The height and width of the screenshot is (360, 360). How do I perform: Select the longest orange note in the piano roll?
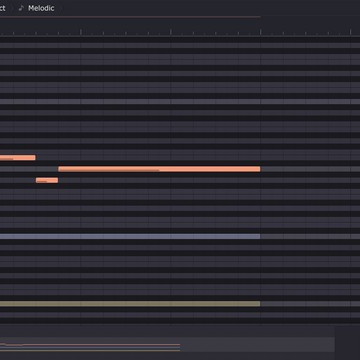coord(159,169)
